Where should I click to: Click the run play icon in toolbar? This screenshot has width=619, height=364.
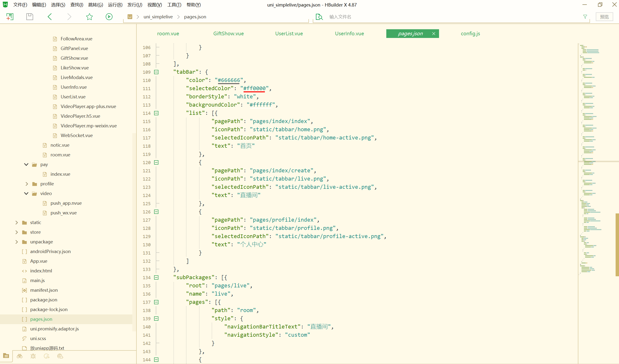coord(109,17)
